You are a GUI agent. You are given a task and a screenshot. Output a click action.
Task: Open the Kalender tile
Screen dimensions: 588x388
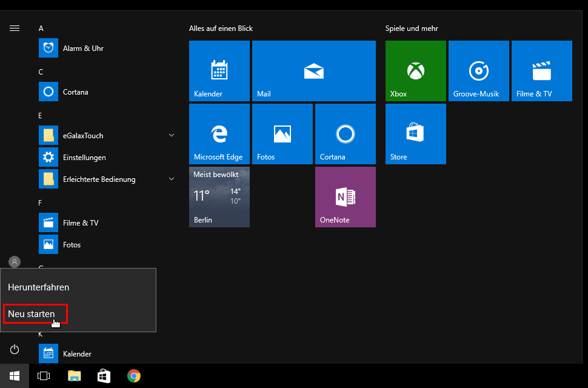click(x=219, y=71)
